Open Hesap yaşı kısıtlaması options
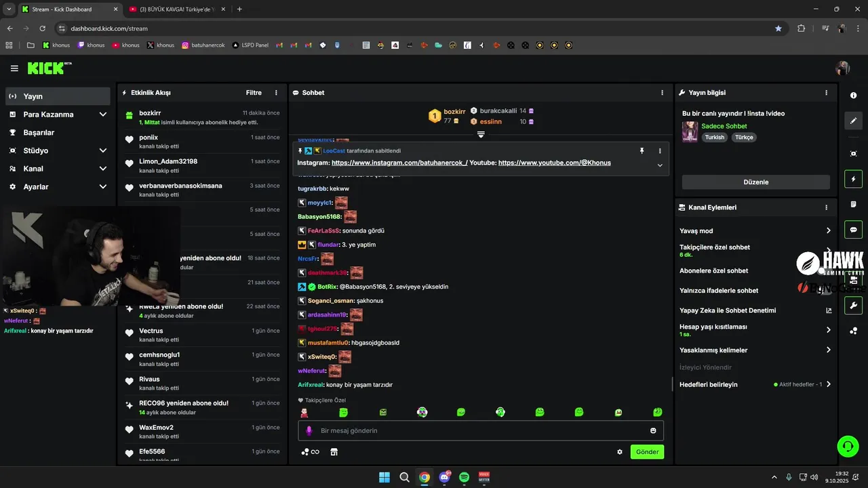The height and width of the screenshot is (488, 868). (x=755, y=330)
